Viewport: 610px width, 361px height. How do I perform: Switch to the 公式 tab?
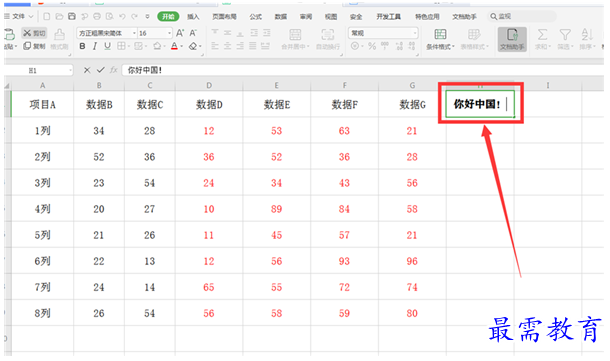[256, 16]
